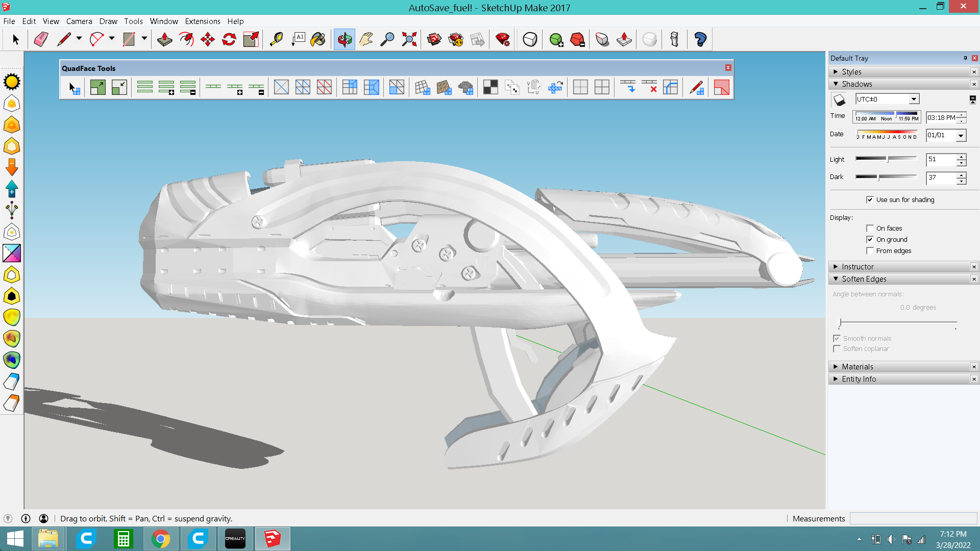Select the Paint Bucket tool
The height and width of the screenshot is (551, 980).
[x=318, y=39]
